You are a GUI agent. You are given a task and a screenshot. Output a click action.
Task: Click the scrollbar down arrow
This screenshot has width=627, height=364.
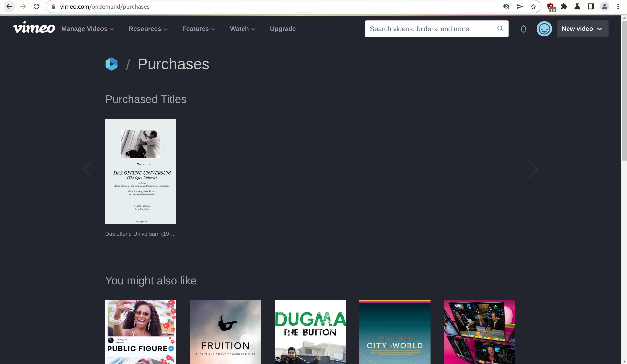tap(624, 361)
